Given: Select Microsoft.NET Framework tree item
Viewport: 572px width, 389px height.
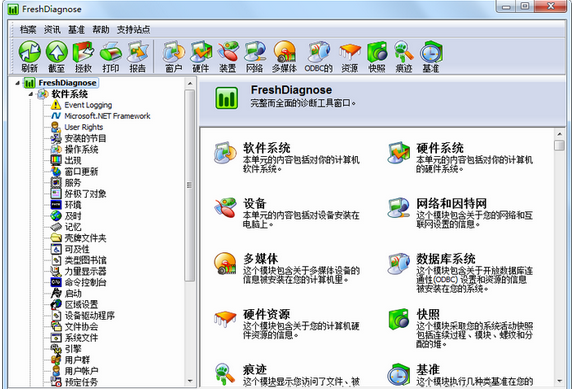Looking at the screenshot, I should 107,116.
